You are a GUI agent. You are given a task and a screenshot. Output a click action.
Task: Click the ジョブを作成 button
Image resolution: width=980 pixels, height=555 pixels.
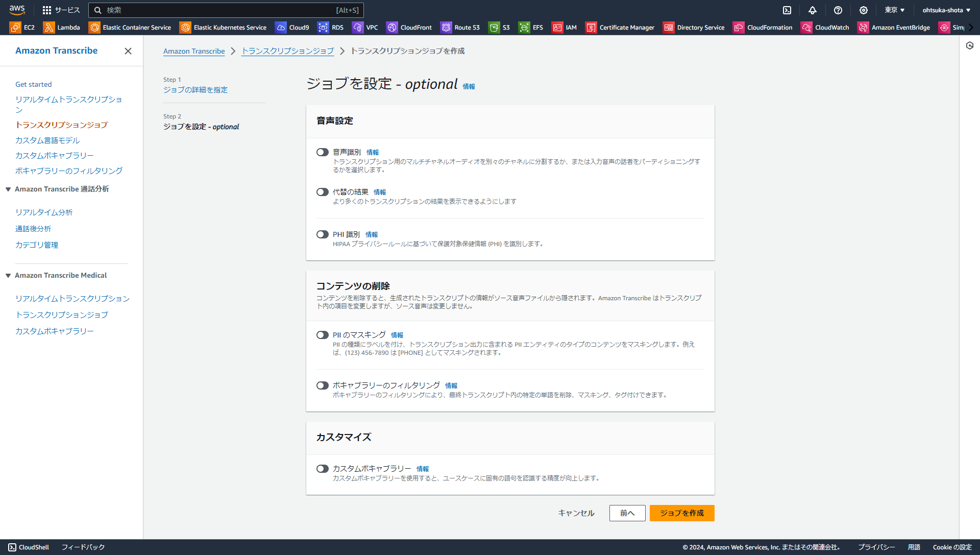tap(681, 513)
